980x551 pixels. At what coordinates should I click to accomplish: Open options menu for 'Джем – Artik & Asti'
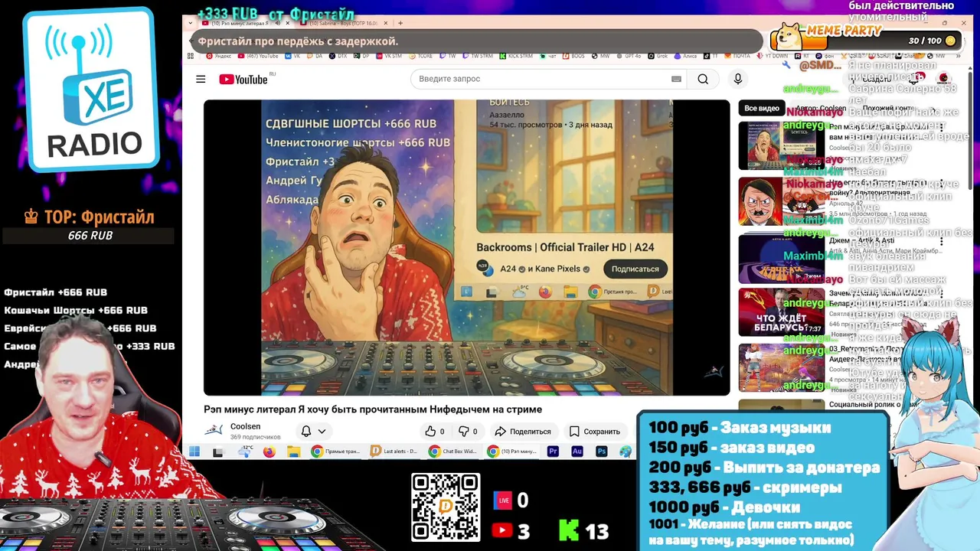(x=942, y=241)
